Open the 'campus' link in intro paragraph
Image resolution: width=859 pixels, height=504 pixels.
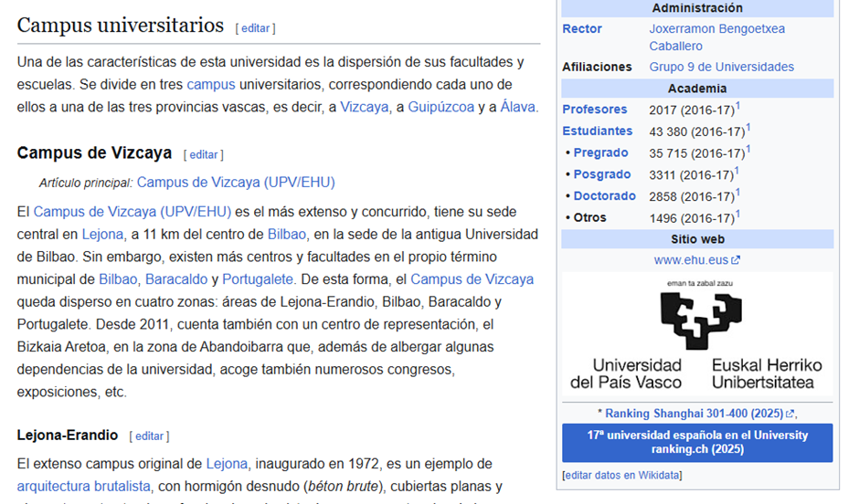click(x=211, y=84)
